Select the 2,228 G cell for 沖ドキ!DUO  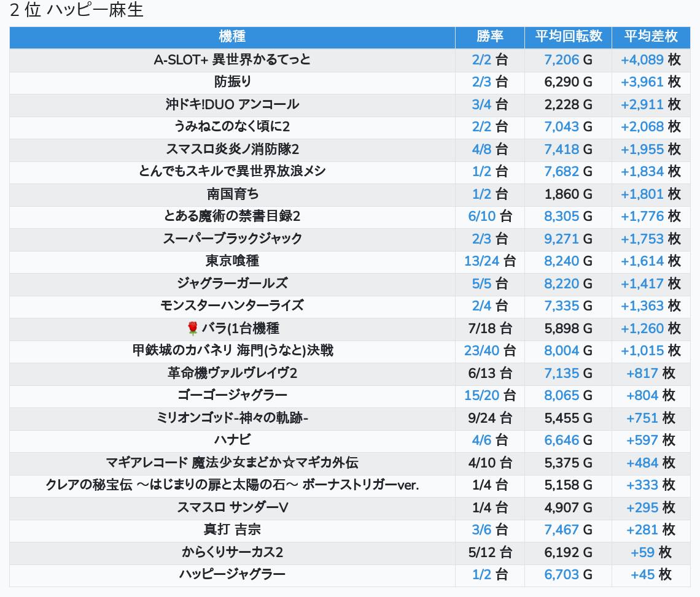[569, 104]
